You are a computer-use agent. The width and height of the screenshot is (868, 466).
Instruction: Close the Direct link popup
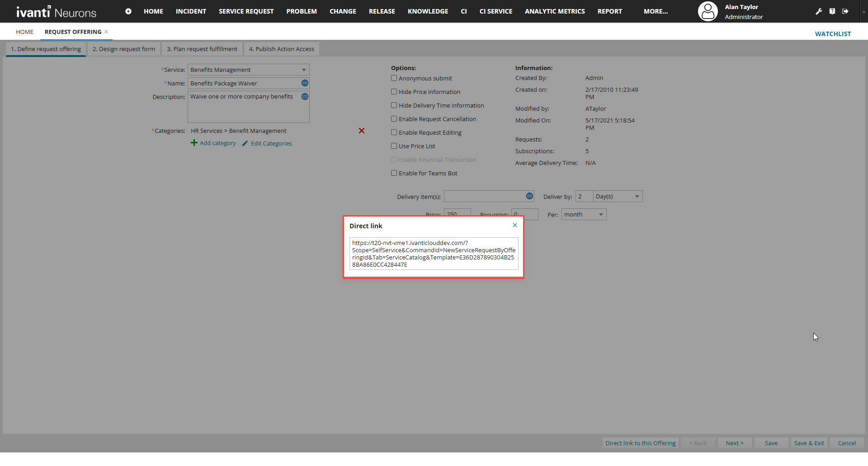click(x=514, y=225)
